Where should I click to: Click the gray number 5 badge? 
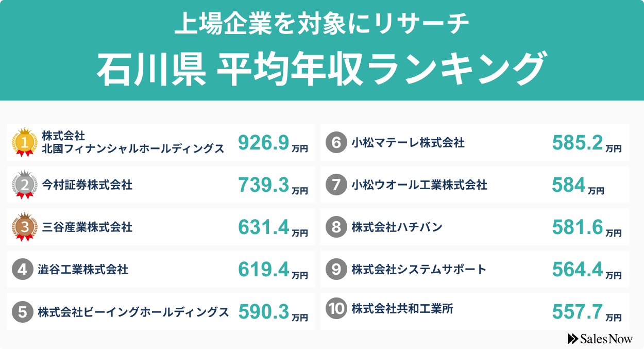(22, 312)
